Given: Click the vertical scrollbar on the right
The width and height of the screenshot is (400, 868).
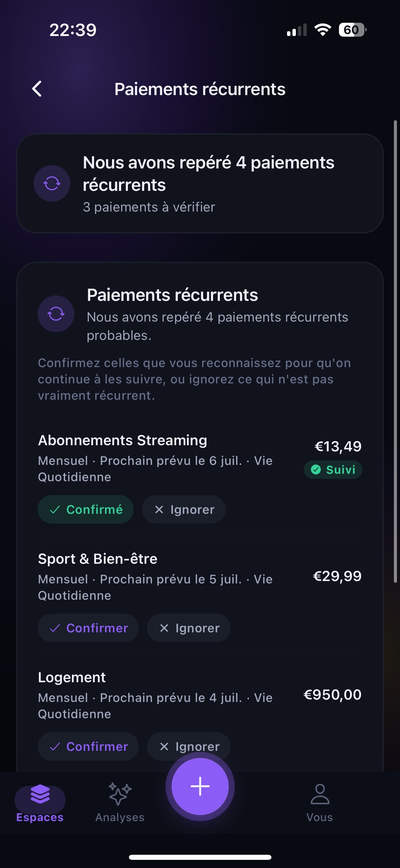Looking at the screenshot, I should pyautogui.click(x=395, y=351).
